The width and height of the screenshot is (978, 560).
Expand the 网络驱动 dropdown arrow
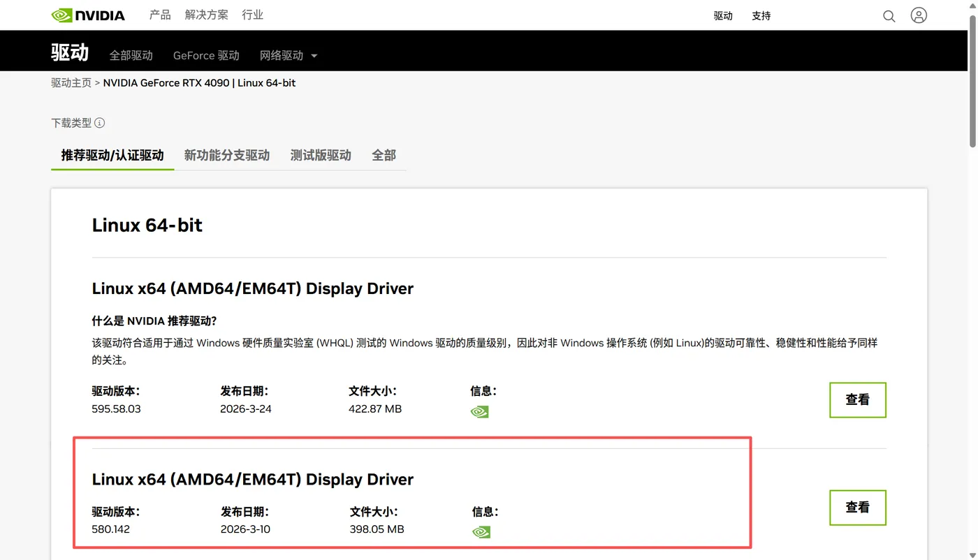tap(314, 56)
